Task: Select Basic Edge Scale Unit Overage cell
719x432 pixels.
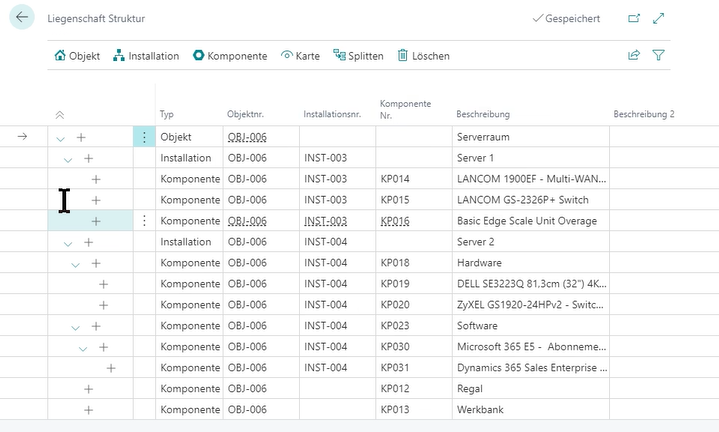Action: coord(531,221)
